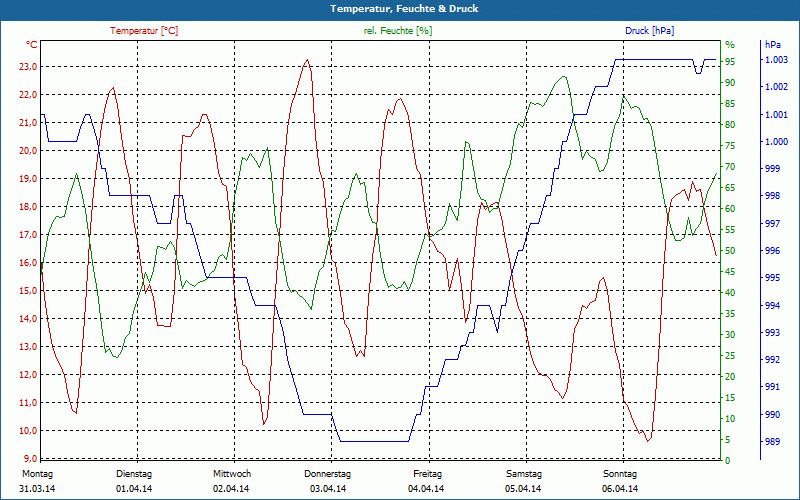Click the 989 pressure axis value

tap(772, 442)
